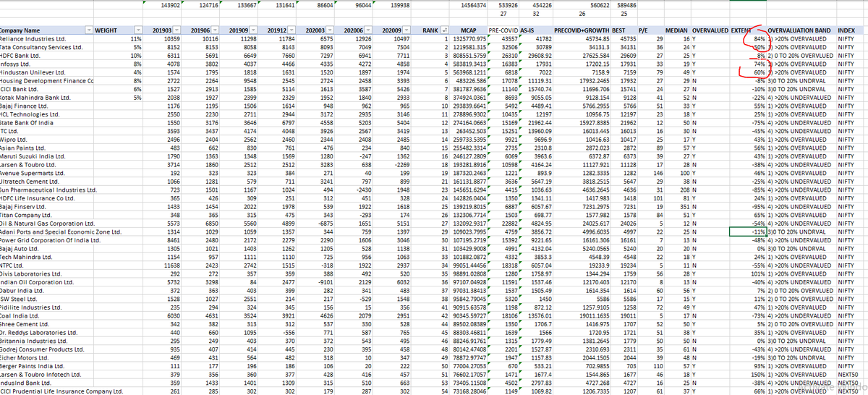The image size is (868, 395).
Task: Select the 1325770.975 MCAP value for Reliance
Action: (469, 38)
